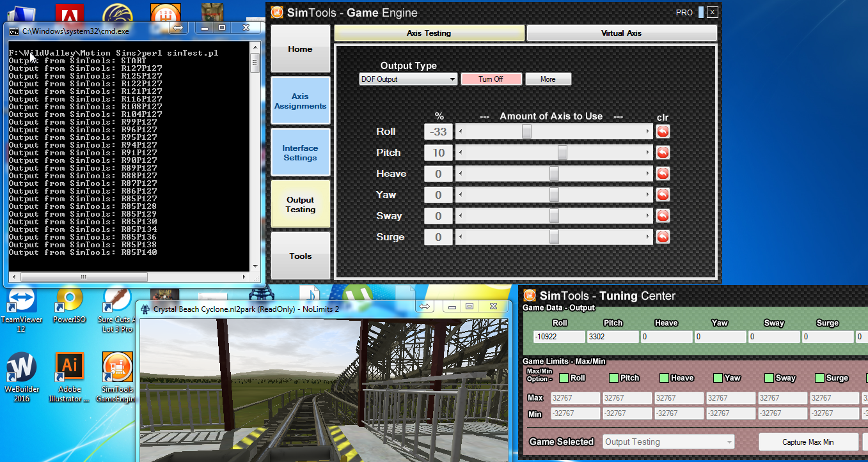The height and width of the screenshot is (462, 868).
Task: Move the Roll axis slider thumb
Action: point(526,132)
